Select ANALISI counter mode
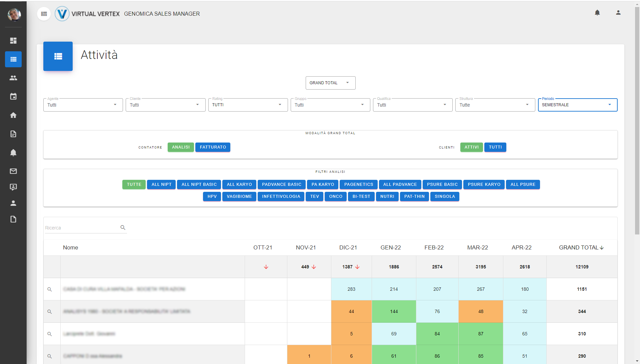Screen dimensions: 640x364 [181, 147]
